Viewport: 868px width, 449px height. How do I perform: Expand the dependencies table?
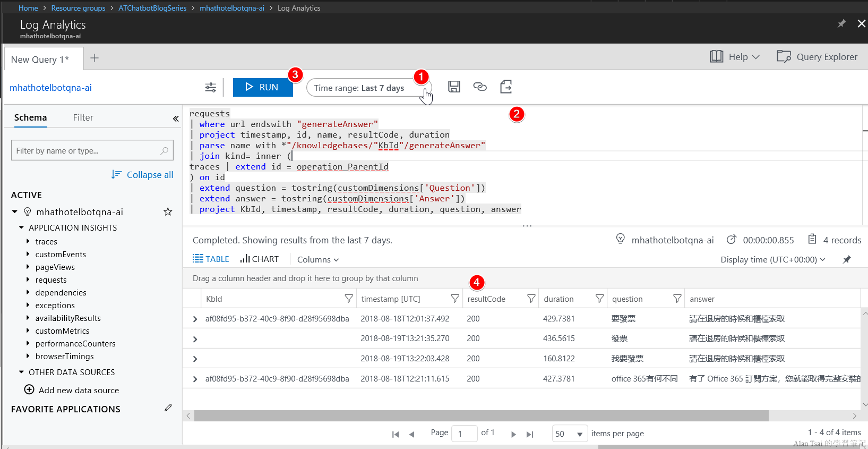click(28, 292)
